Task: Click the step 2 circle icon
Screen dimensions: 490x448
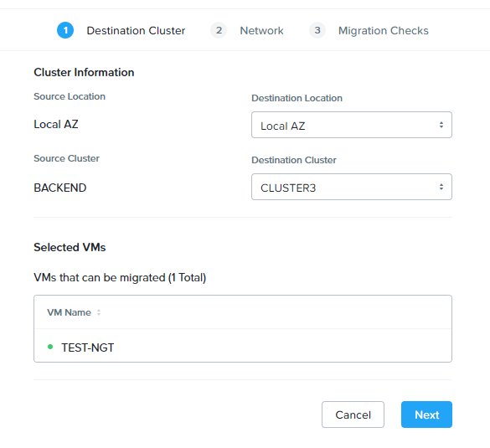Action: click(x=219, y=30)
